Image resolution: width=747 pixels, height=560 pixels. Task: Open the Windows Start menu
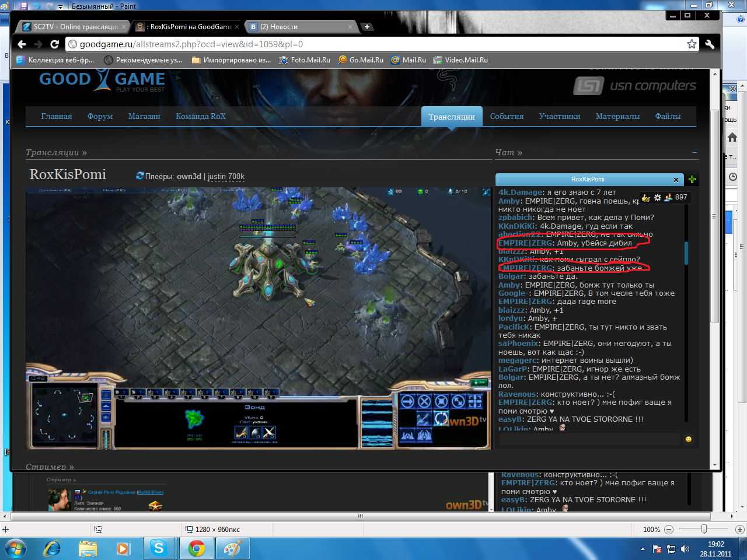(15, 549)
